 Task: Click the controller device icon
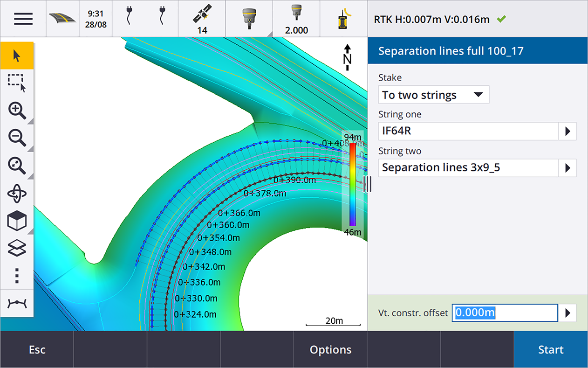[344, 19]
